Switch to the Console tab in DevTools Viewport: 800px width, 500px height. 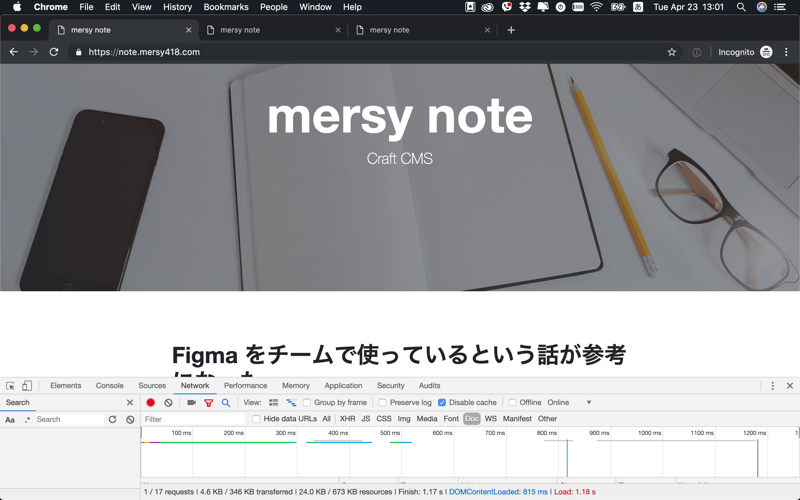[x=110, y=386]
